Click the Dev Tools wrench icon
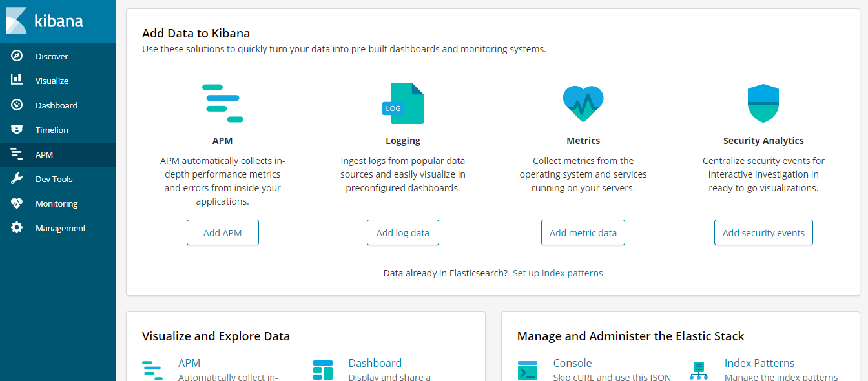The height and width of the screenshot is (381, 868). point(17,179)
